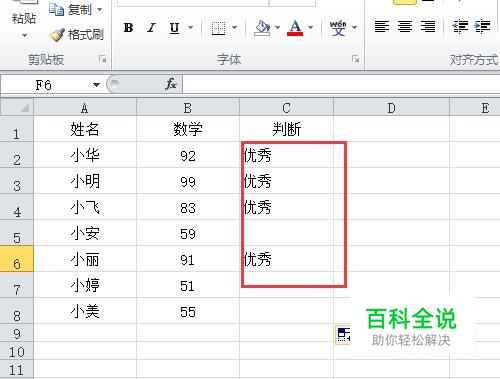This screenshot has height=379, width=500.
Task: Expand the borders dropdown arrow
Action: tap(234, 28)
